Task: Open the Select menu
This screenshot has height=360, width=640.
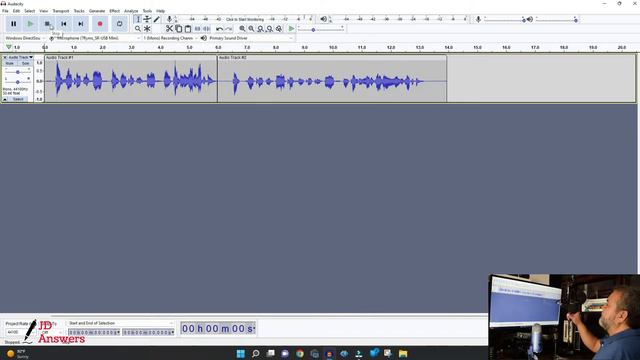Action: pyautogui.click(x=29, y=11)
